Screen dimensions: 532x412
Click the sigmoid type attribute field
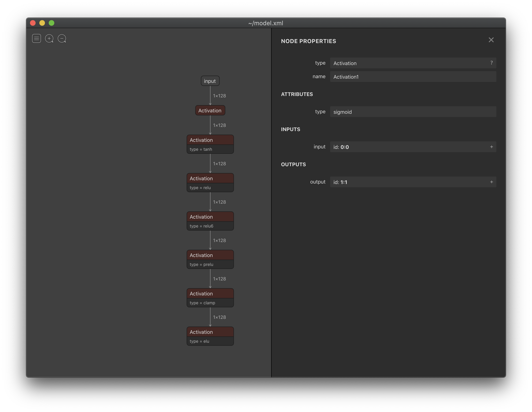[413, 112]
